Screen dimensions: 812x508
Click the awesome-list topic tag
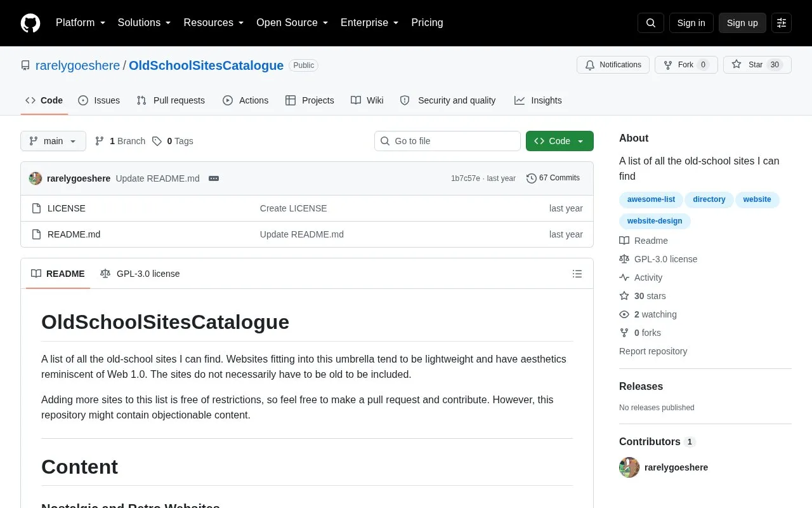(x=651, y=199)
